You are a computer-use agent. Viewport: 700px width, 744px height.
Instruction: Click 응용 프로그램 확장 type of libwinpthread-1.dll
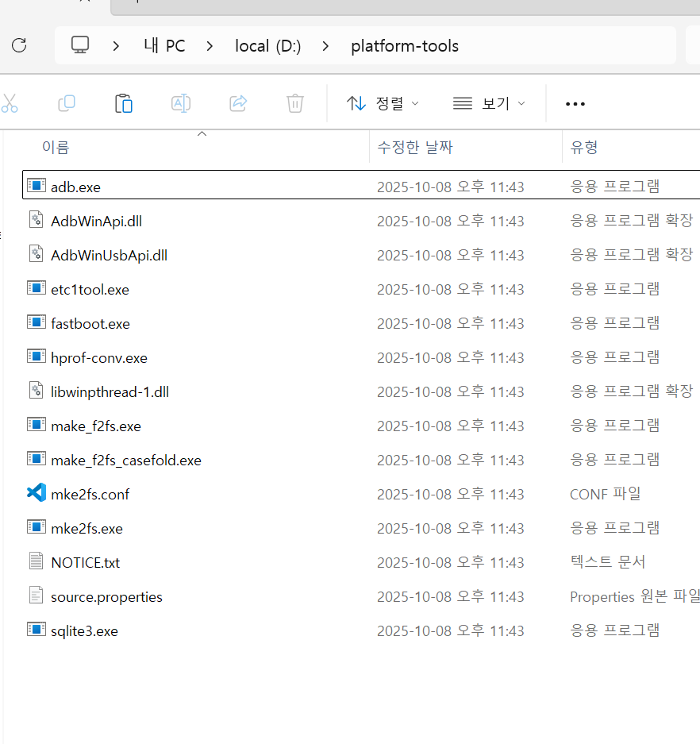631,391
